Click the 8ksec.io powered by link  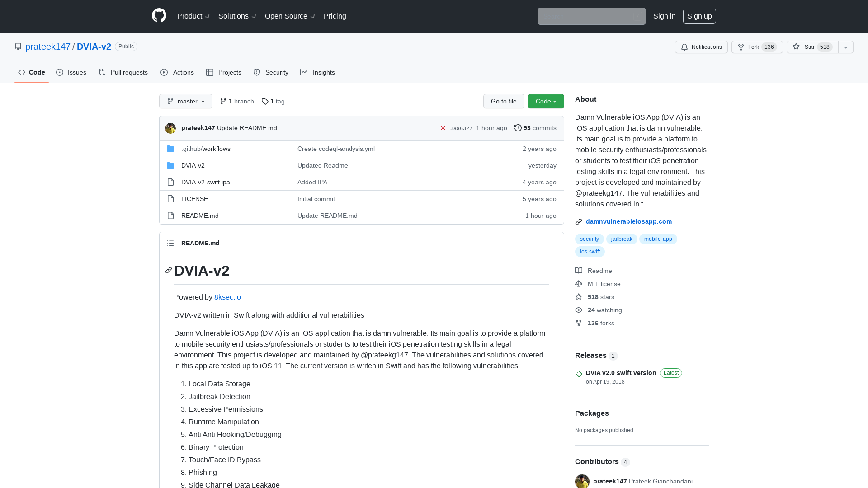pyautogui.click(x=228, y=297)
